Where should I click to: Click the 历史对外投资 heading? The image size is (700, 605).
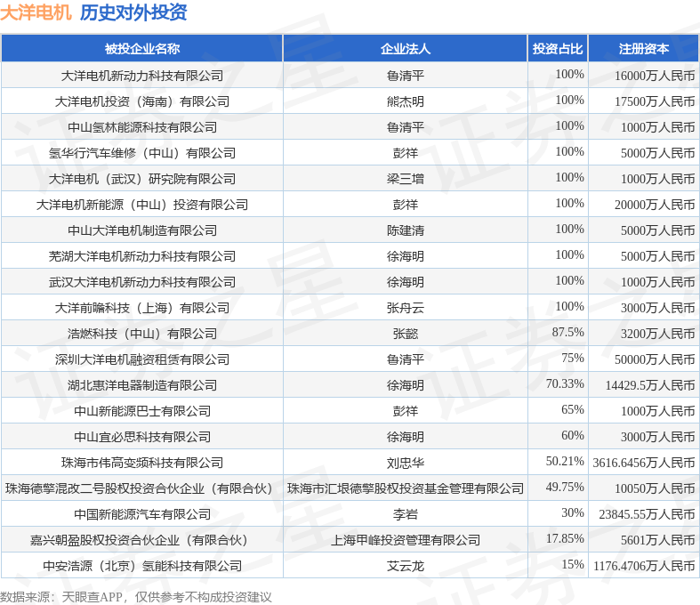(133, 12)
